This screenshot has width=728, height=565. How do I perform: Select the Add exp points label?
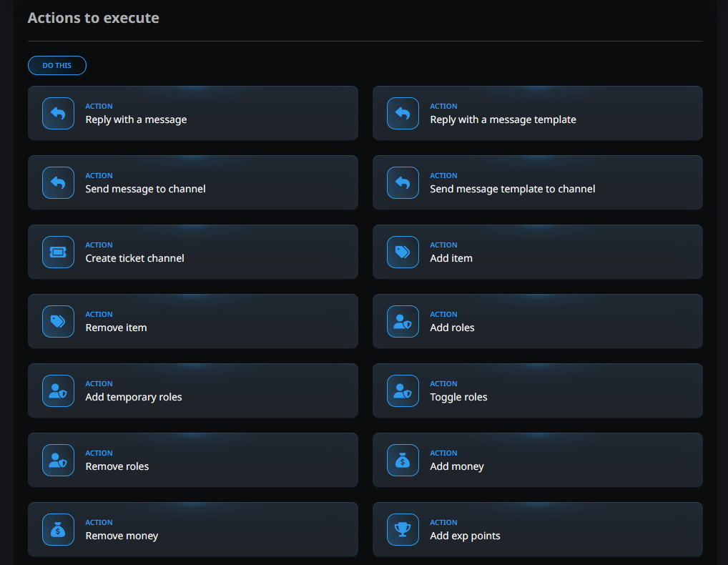click(x=465, y=536)
